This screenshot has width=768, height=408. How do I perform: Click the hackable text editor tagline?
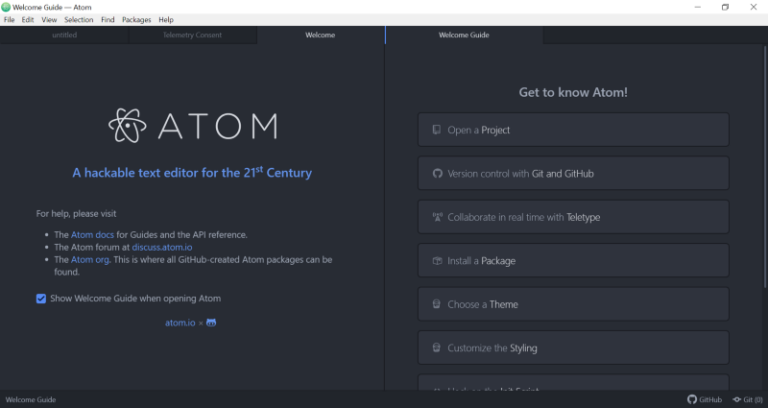(192, 172)
